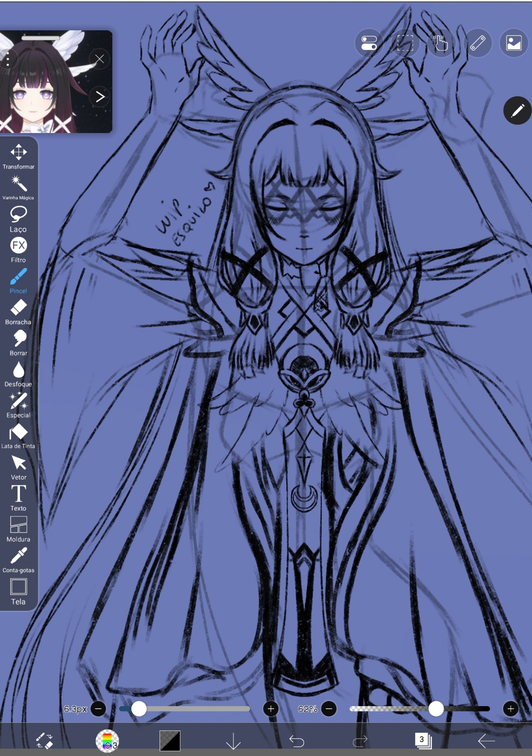532x756 pixels.
Task: Activate the Conta-gotas eyedropper tool
Action: (x=18, y=560)
